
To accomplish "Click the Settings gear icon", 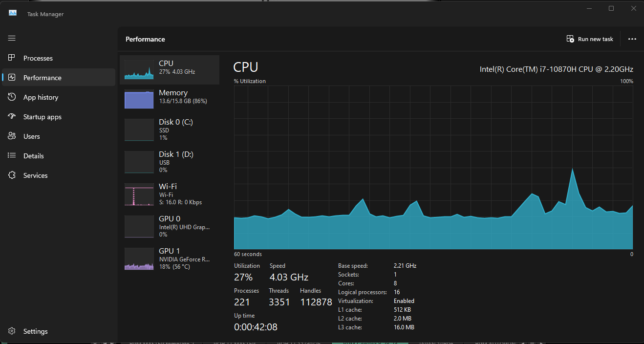I will (12, 331).
